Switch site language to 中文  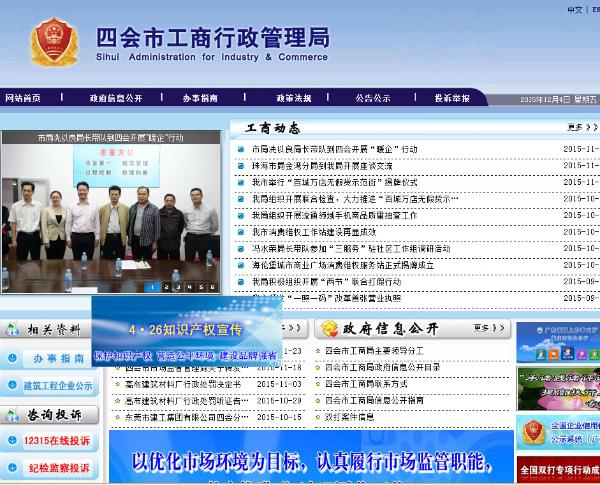574,9
